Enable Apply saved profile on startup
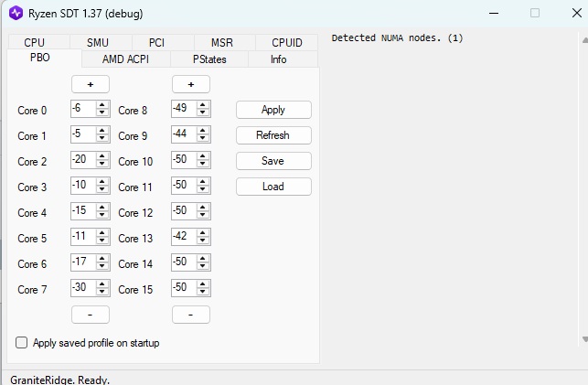 (22, 343)
